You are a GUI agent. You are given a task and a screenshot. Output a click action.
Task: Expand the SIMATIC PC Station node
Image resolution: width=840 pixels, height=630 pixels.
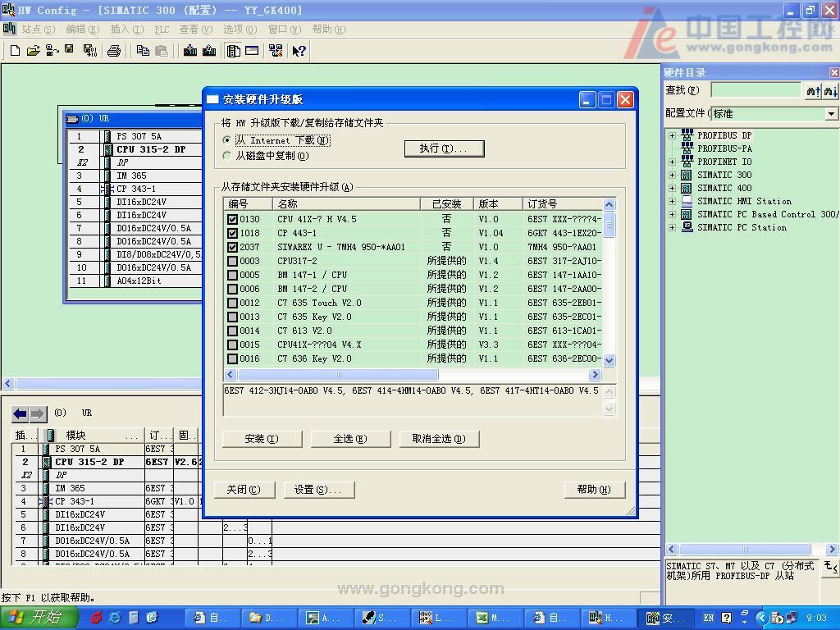point(672,227)
